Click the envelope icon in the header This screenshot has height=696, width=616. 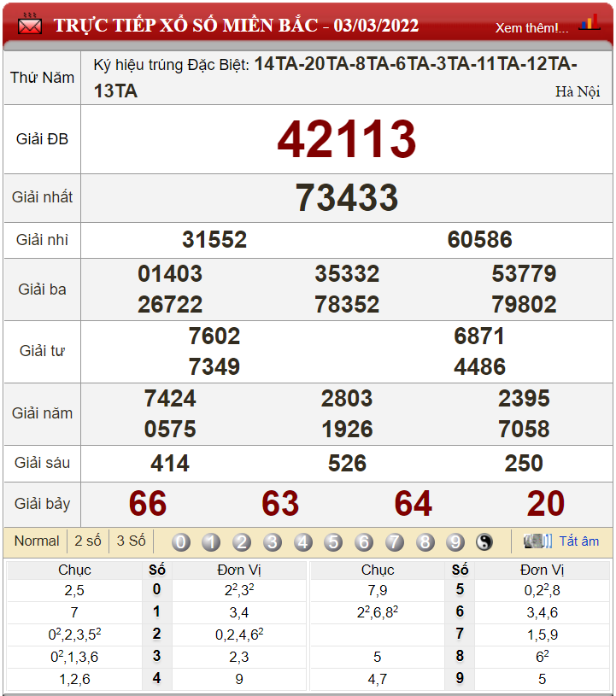click(30, 26)
